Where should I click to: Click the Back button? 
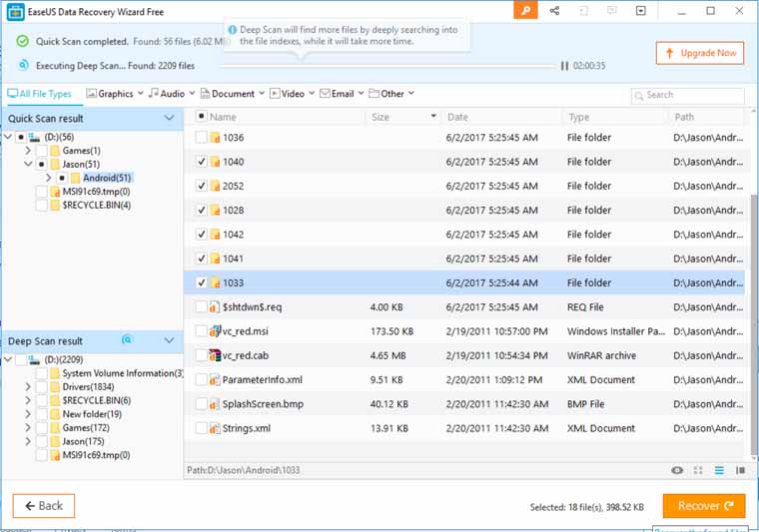[x=44, y=506]
